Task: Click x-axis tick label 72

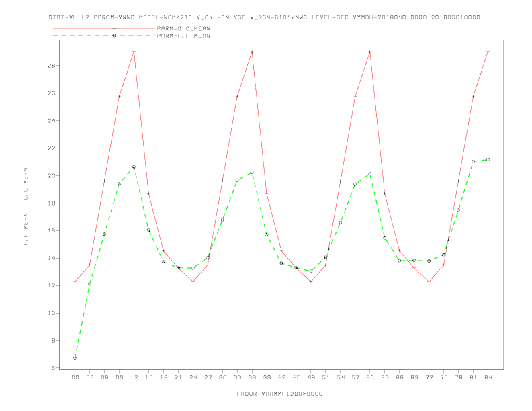Action: pyautogui.click(x=429, y=377)
